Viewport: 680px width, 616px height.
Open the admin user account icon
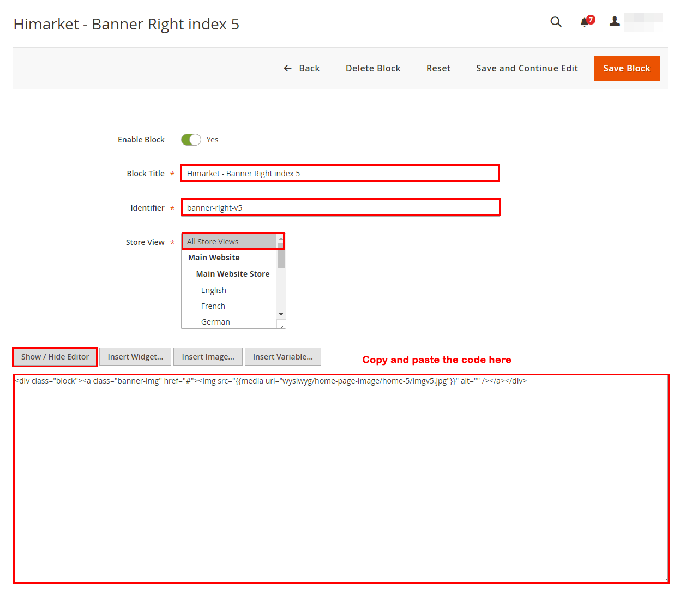[615, 22]
